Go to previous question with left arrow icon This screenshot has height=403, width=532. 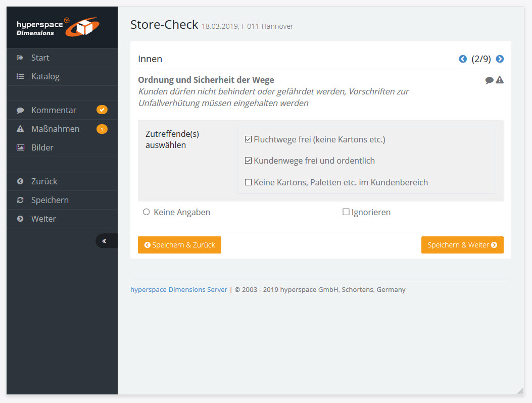[463, 59]
